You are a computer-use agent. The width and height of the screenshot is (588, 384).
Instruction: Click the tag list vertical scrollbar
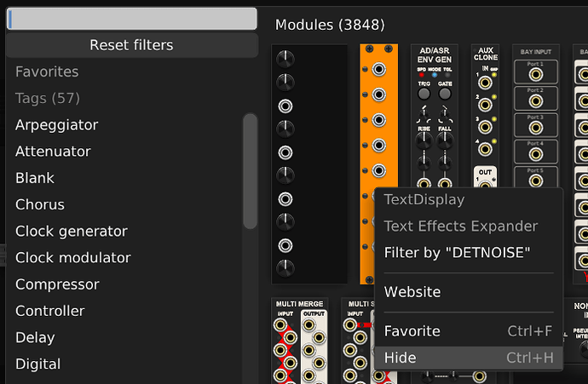[250, 170]
